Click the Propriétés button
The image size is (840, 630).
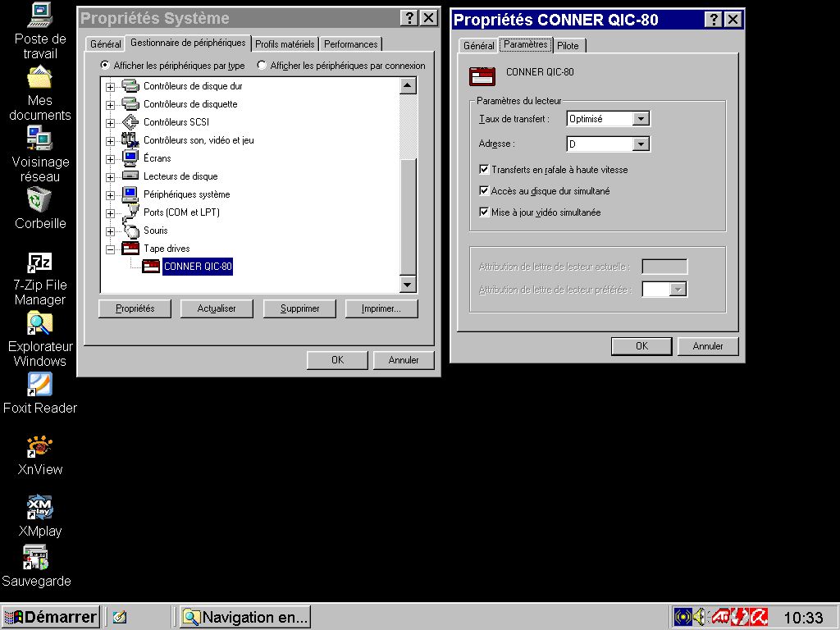[x=135, y=308]
